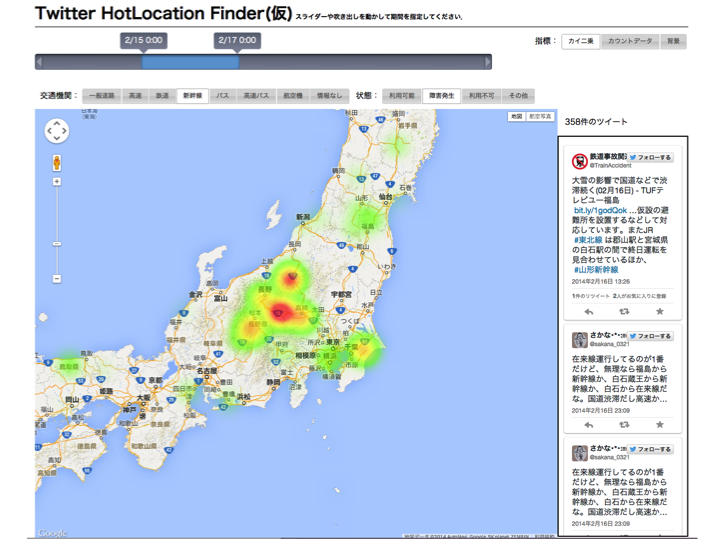Deselect the 新幹線 transport filter
Image resolution: width=720 pixels, height=540 pixels.
193,96
